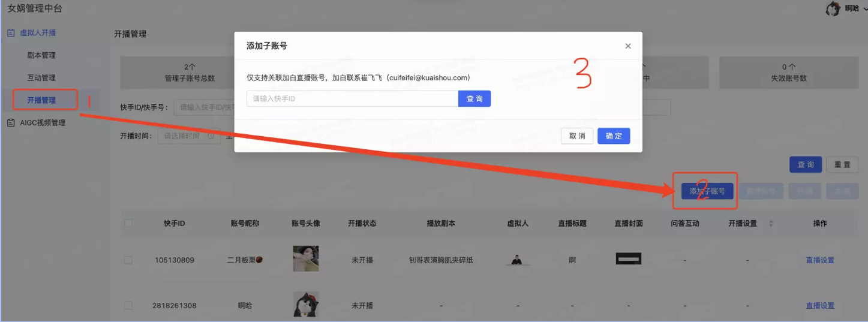Click the 女娲管理中台 title
The width and height of the screenshot is (868, 322).
35,9
